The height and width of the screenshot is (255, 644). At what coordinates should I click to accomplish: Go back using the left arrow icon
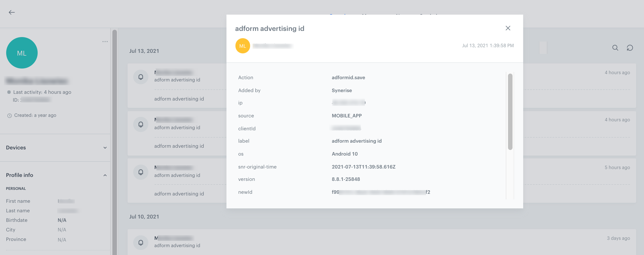click(12, 12)
